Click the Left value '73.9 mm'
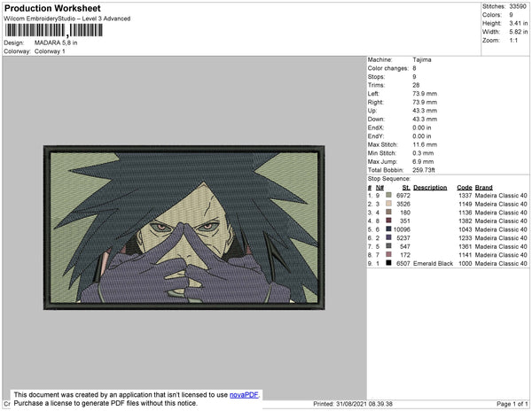532x411 pixels. 425,94
